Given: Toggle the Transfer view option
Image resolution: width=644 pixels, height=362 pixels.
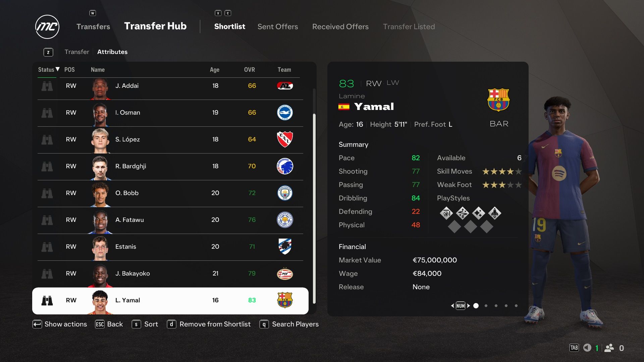Looking at the screenshot, I should 76,52.
